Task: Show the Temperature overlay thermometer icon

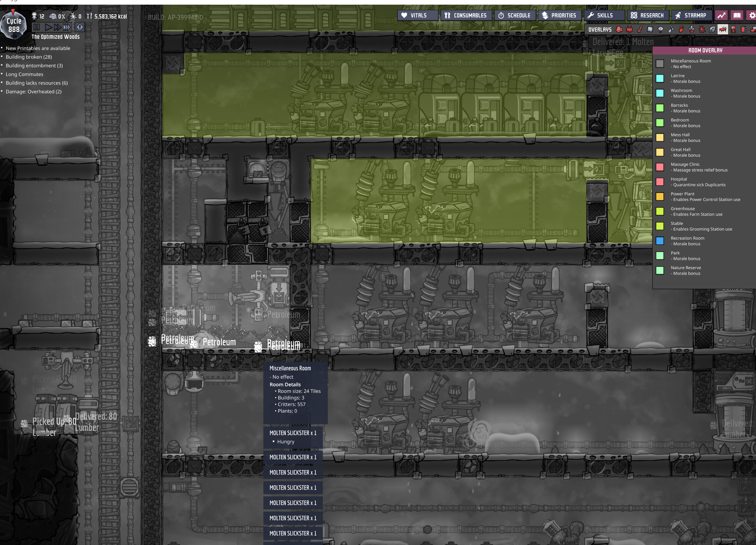Action: point(640,30)
